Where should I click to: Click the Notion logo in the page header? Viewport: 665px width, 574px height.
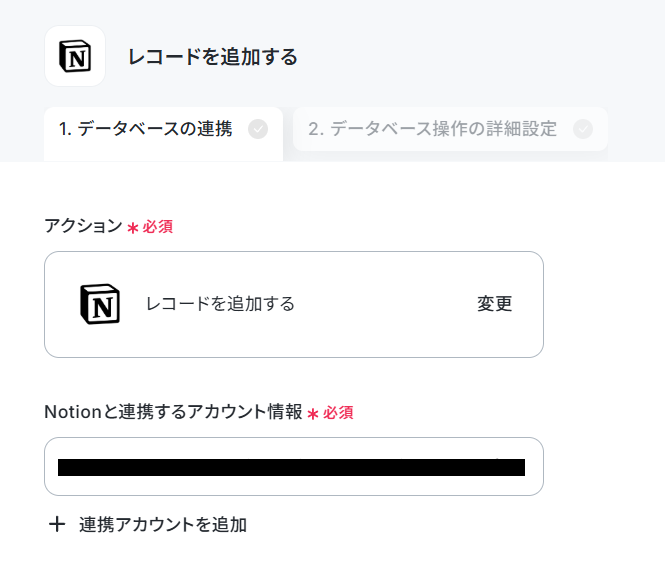75,56
